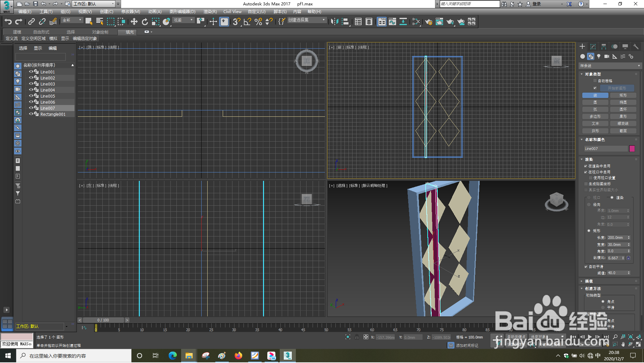Click the Select and Rotate tool
Image resolution: width=644 pixels, height=363 pixels.
(x=145, y=22)
